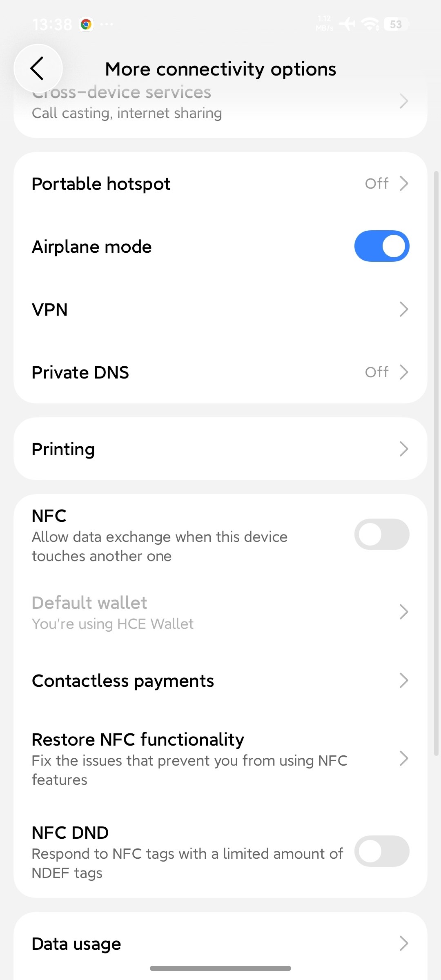Tap the Wi-Fi status bar icon
The image size is (441, 980).
[x=371, y=24]
